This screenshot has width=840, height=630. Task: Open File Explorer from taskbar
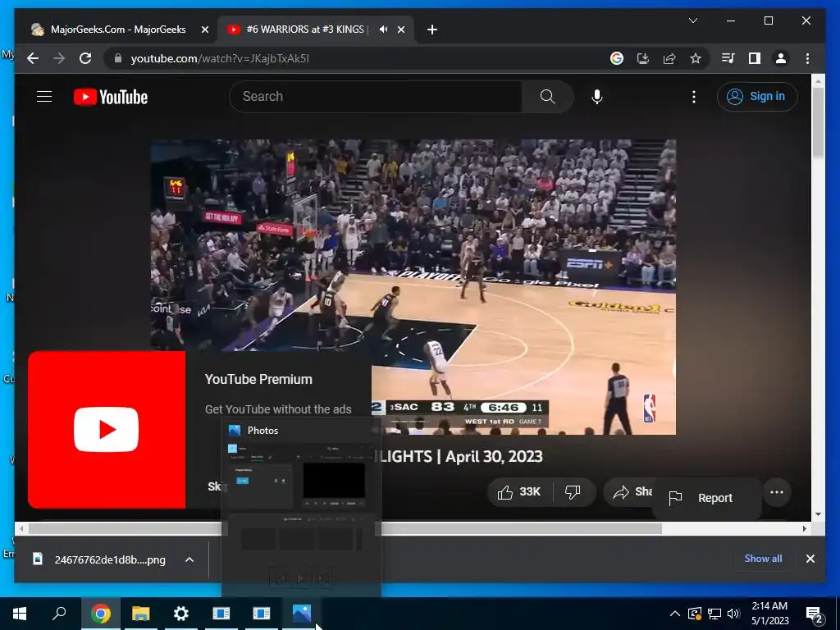pos(140,614)
